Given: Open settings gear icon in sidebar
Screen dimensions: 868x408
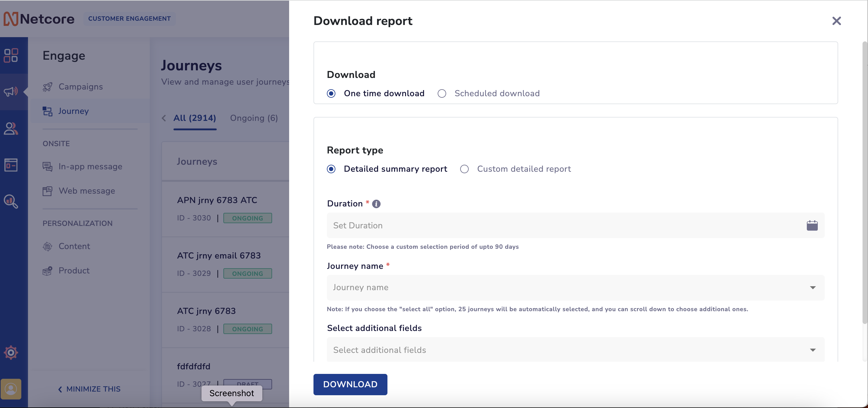Looking at the screenshot, I should tap(11, 352).
